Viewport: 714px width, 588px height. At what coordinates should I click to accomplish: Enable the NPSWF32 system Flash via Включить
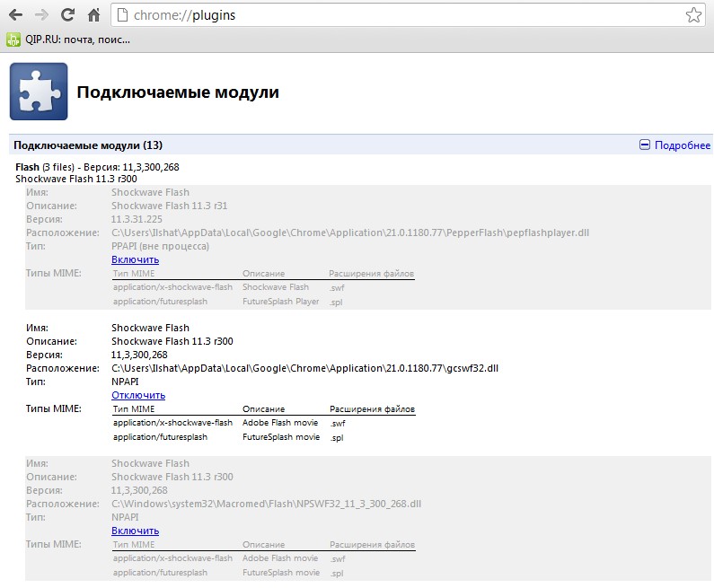[x=136, y=531]
